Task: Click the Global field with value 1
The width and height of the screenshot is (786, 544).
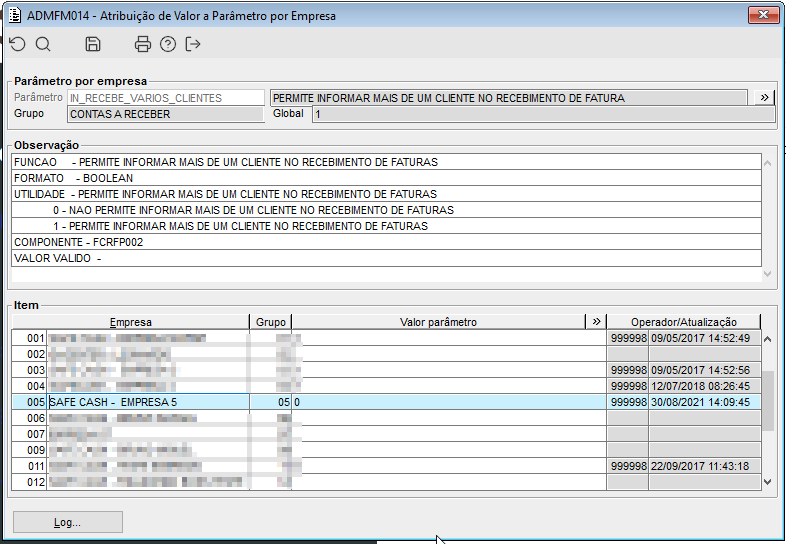Action: point(544,114)
